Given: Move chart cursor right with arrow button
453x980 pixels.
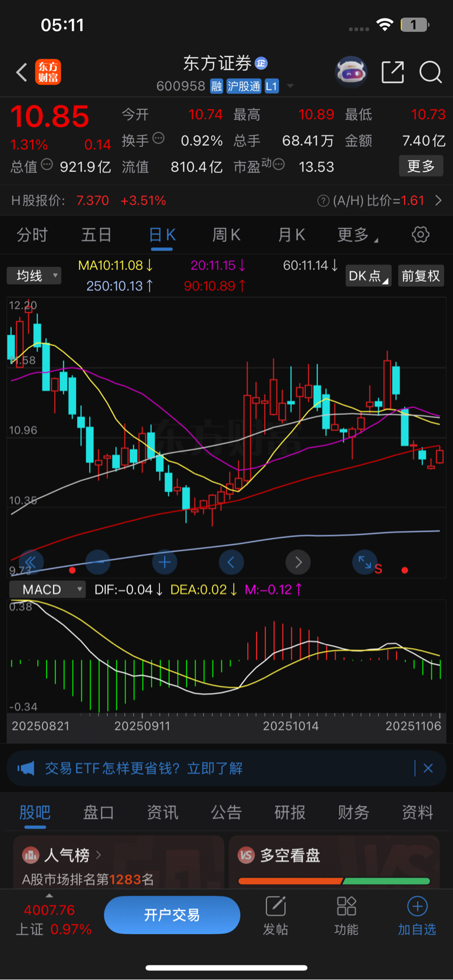Looking at the screenshot, I should 298,562.
